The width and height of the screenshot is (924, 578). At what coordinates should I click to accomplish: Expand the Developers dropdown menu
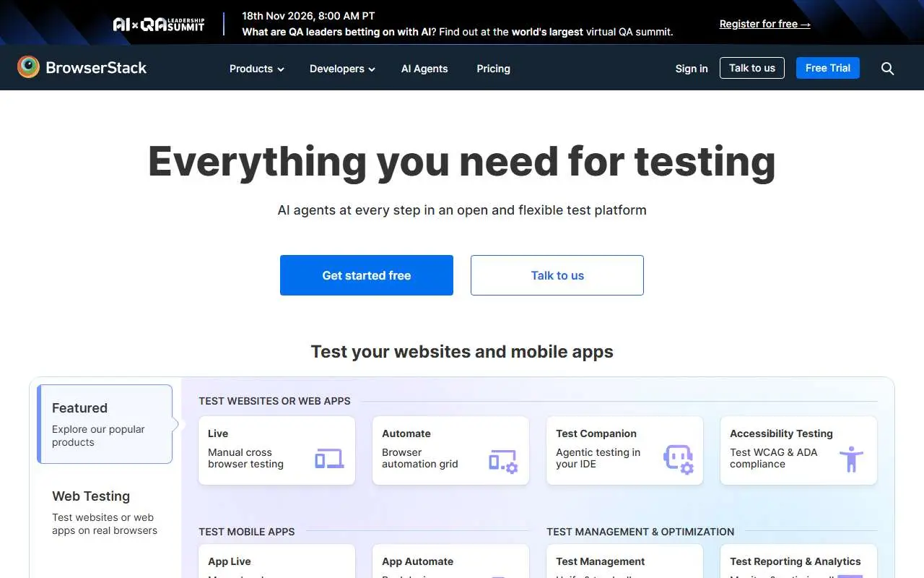point(342,69)
